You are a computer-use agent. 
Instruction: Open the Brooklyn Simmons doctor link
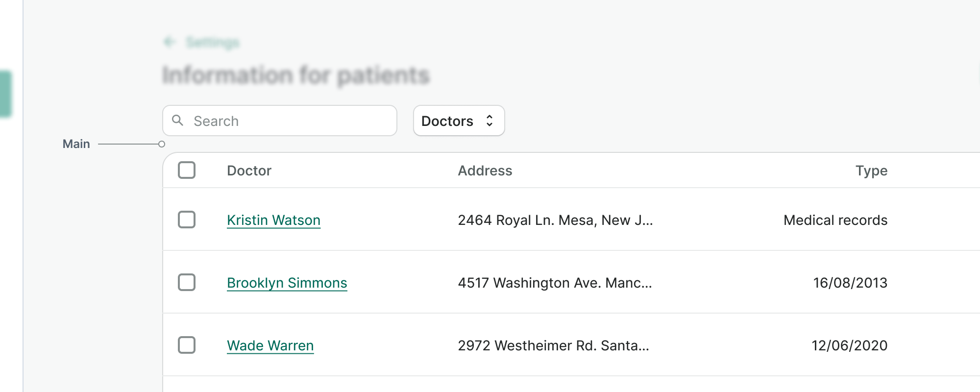287,283
